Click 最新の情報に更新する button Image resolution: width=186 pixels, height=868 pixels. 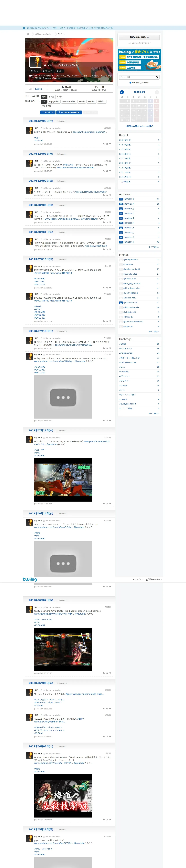click(139, 37)
